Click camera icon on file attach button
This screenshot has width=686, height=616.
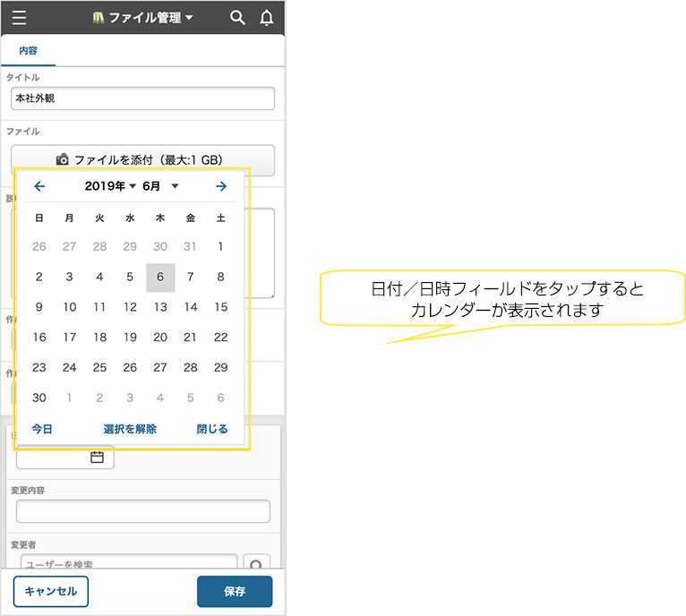tap(63, 160)
